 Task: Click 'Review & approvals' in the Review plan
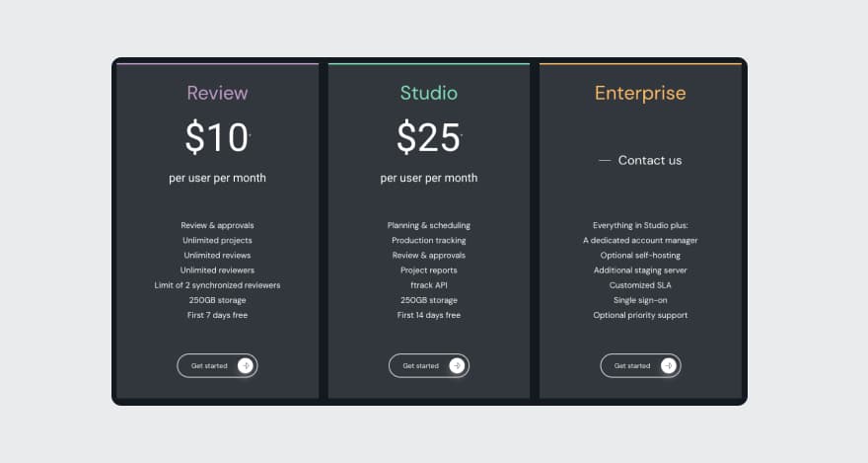218,225
